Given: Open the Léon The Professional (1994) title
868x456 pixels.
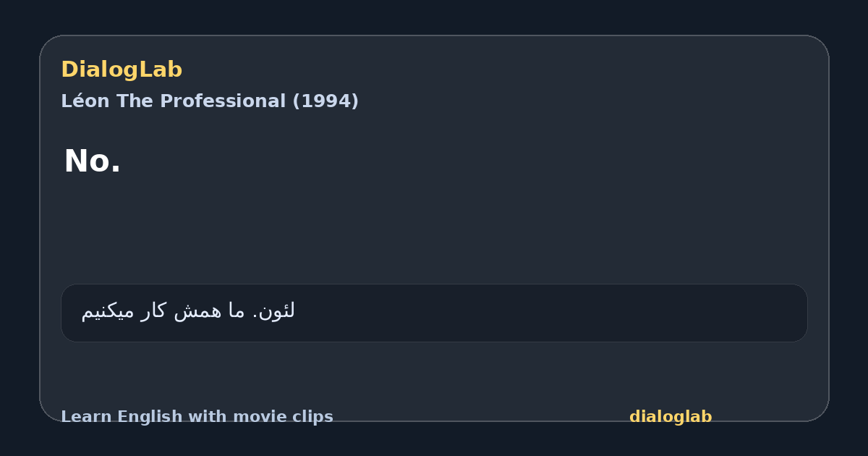Looking at the screenshot, I should pos(210,101).
